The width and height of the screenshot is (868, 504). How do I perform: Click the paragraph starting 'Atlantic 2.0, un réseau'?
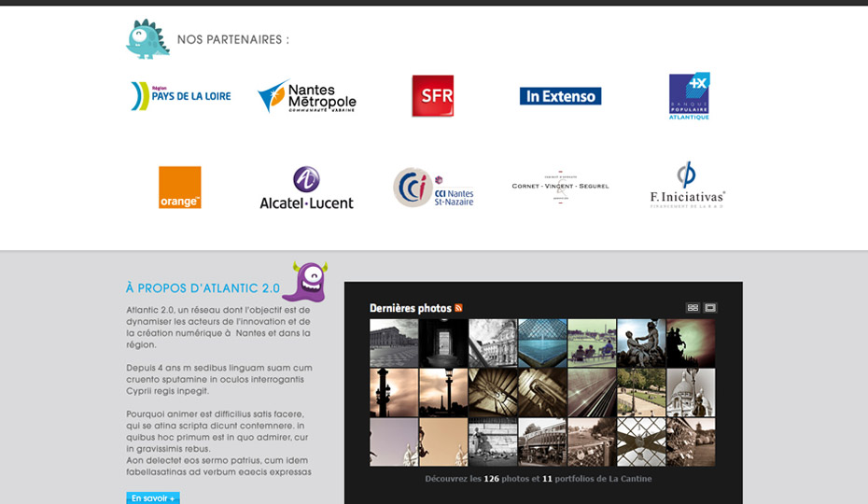click(218, 328)
